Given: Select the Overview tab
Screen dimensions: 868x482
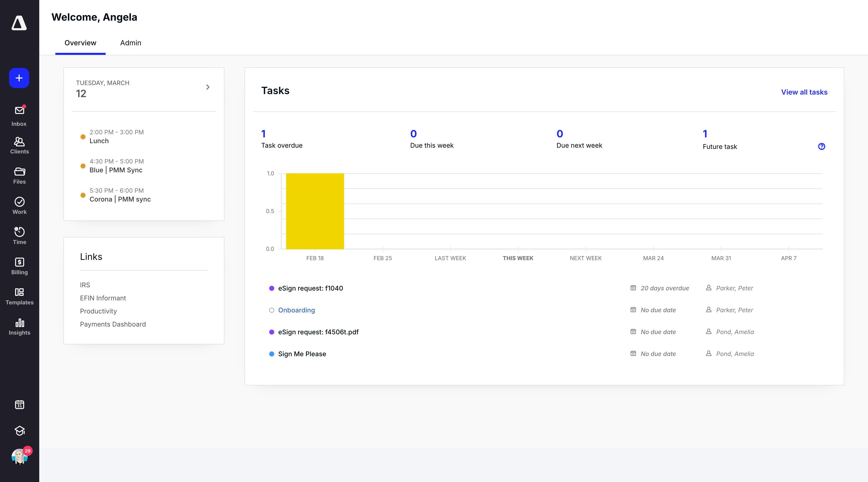Looking at the screenshot, I should point(80,43).
